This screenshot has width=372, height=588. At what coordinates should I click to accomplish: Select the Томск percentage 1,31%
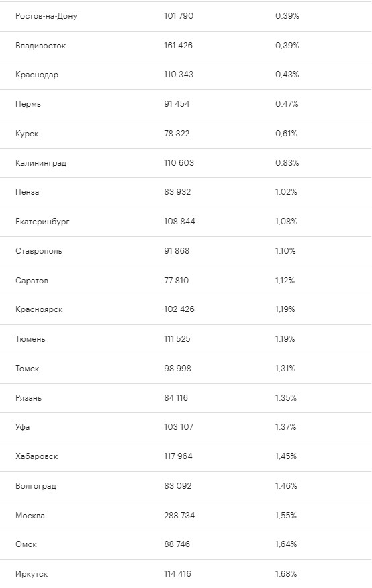tap(285, 369)
